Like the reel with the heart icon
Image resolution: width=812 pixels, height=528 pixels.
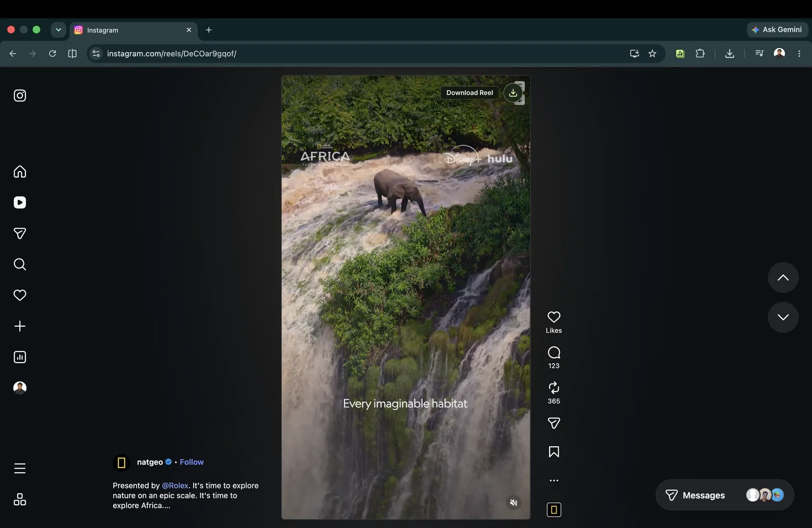point(554,317)
